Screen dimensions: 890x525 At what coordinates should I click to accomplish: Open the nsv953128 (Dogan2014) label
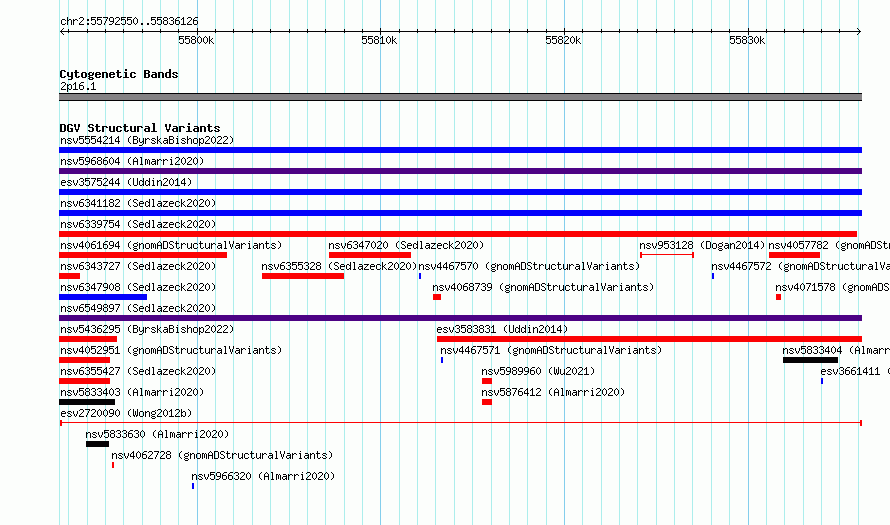click(x=702, y=245)
